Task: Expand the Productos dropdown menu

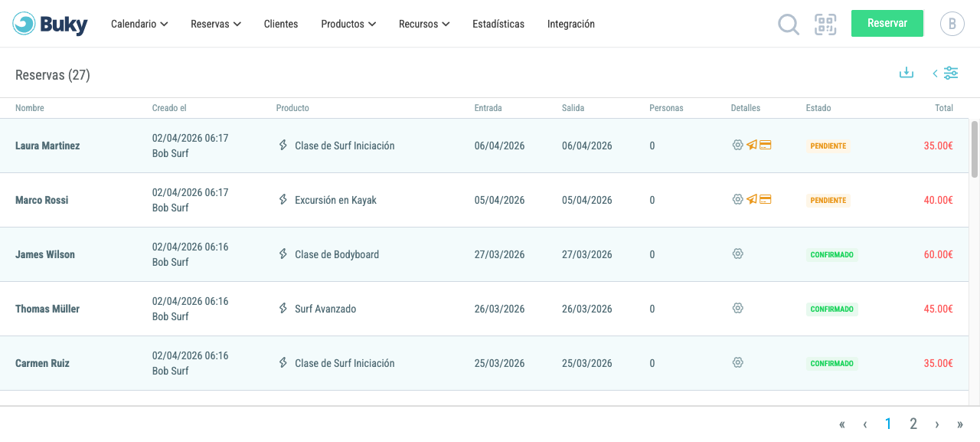Action: pyautogui.click(x=348, y=24)
